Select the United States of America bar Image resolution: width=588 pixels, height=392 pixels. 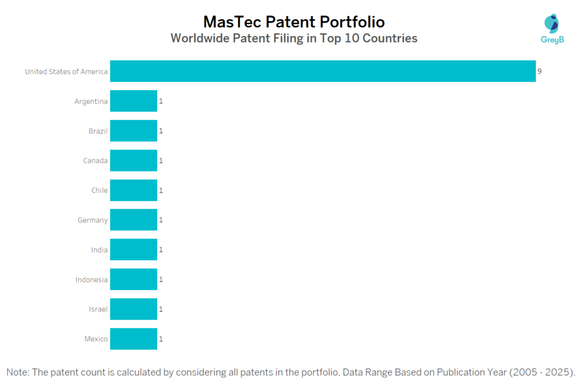point(323,71)
